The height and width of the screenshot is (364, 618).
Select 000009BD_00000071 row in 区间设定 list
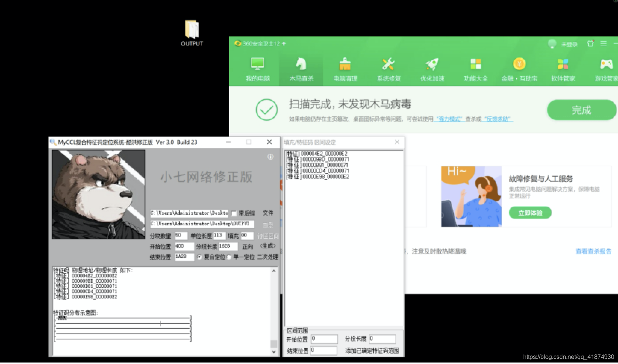coord(317,159)
